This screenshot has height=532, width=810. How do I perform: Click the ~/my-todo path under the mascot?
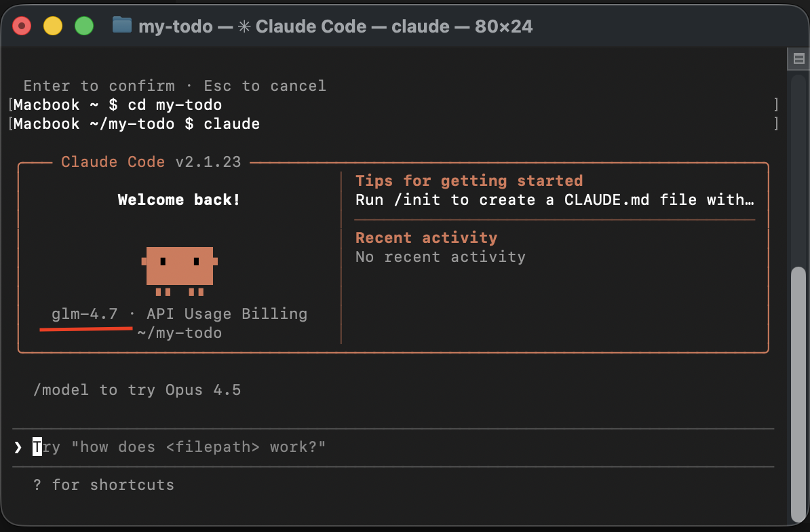click(179, 333)
